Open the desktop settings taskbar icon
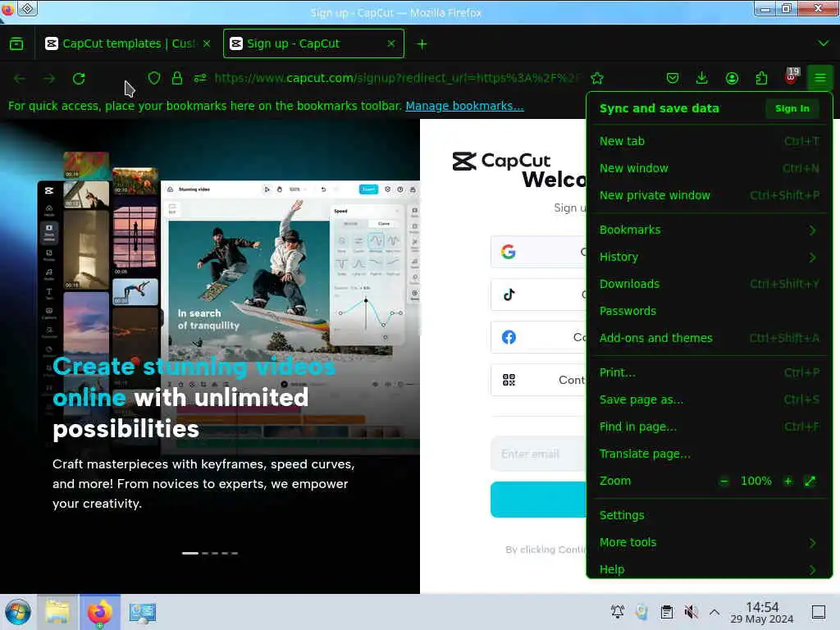Image resolution: width=840 pixels, height=630 pixels. pyautogui.click(x=143, y=612)
